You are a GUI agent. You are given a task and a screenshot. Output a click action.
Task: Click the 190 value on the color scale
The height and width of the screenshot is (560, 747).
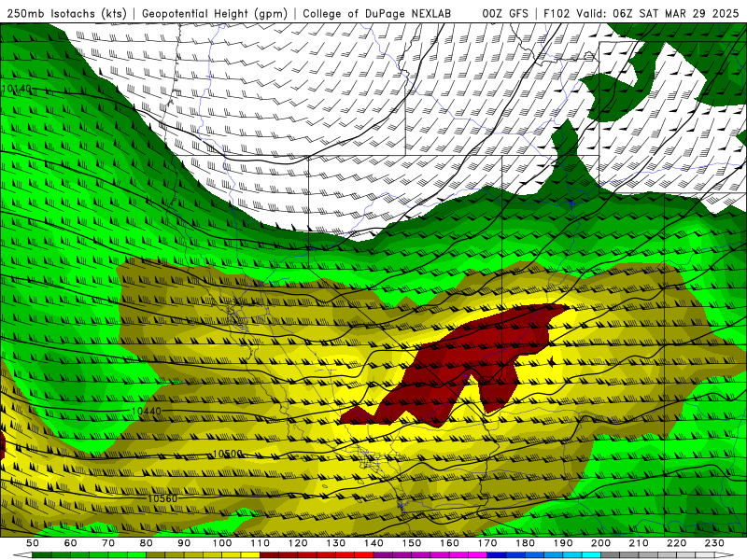coord(563,543)
